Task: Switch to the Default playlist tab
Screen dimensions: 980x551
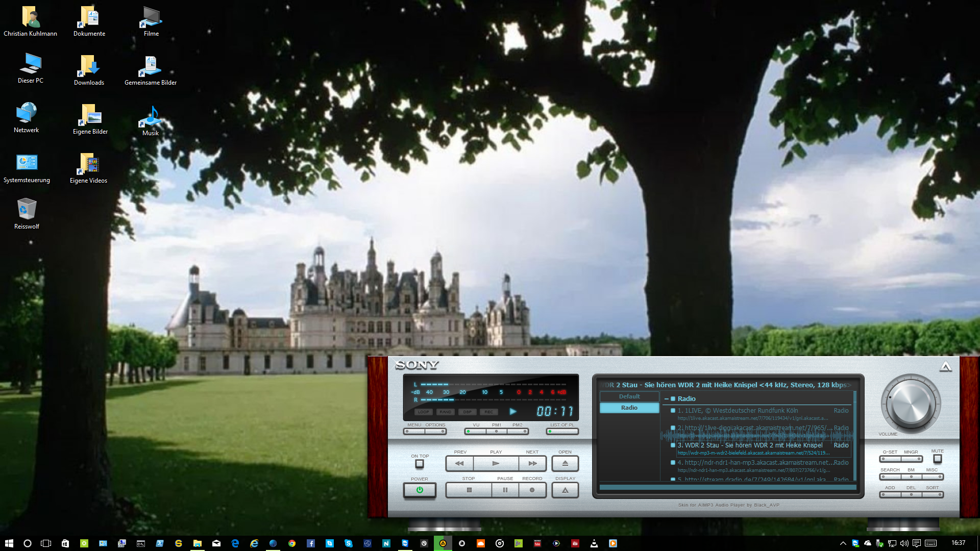Action: [629, 396]
